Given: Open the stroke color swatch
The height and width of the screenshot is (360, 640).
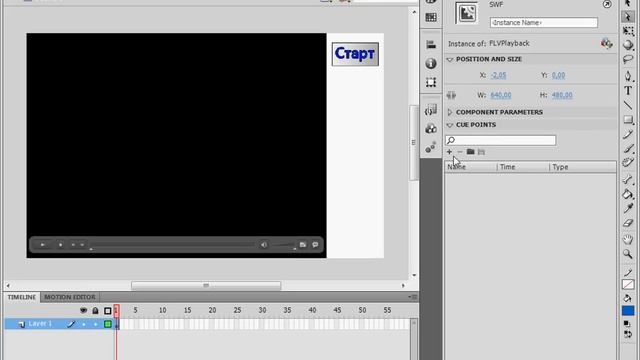Looking at the screenshot, I should (x=628, y=284).
